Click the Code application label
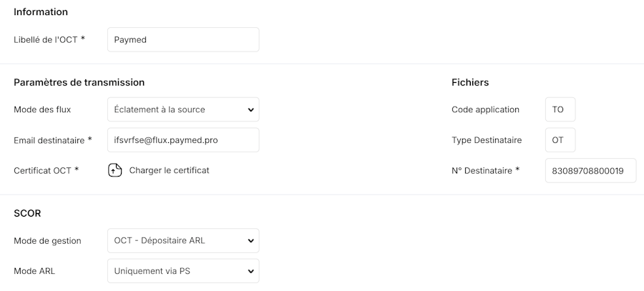Screen dimensions: 644x291 click(x=485, y=109)
